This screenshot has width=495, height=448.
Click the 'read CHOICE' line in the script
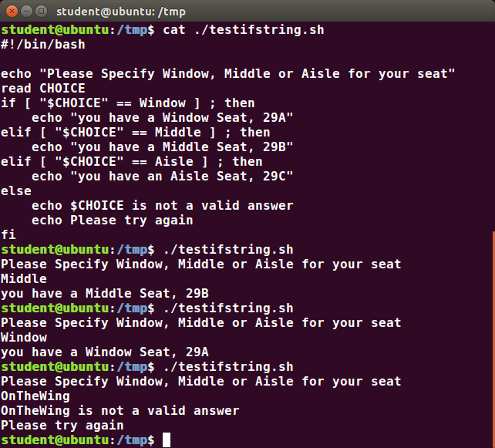[x=43, y=89]
